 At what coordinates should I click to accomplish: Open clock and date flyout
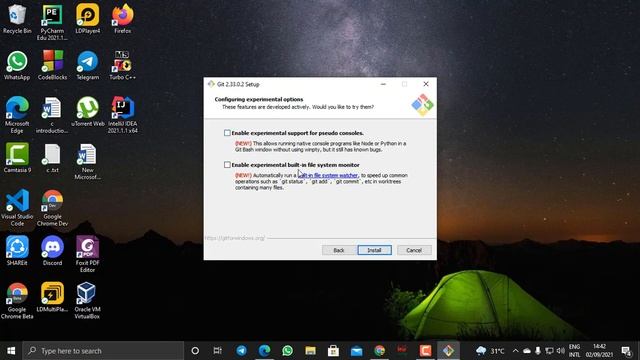click(x=599, y=351)
